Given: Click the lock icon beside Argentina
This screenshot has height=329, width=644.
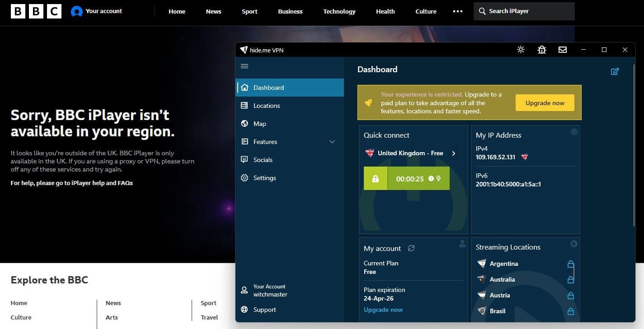Looking at the screenshot, I should tap(571, 264).
